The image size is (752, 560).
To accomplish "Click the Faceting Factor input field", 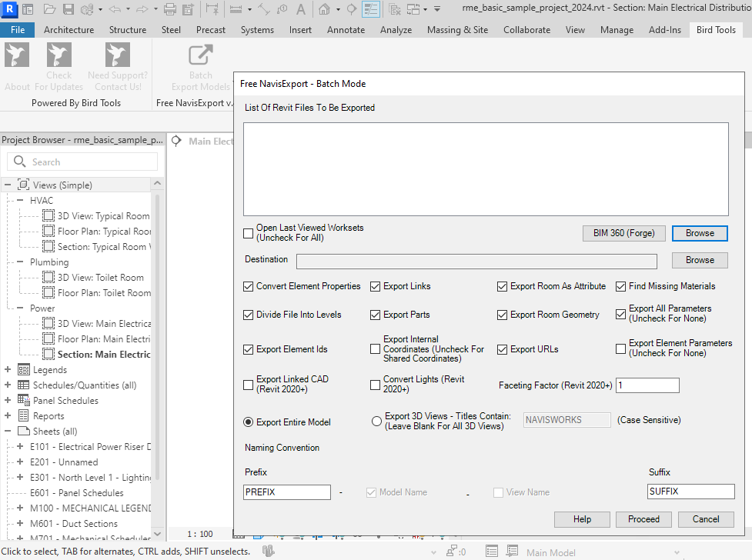I will tap(647, 385).
